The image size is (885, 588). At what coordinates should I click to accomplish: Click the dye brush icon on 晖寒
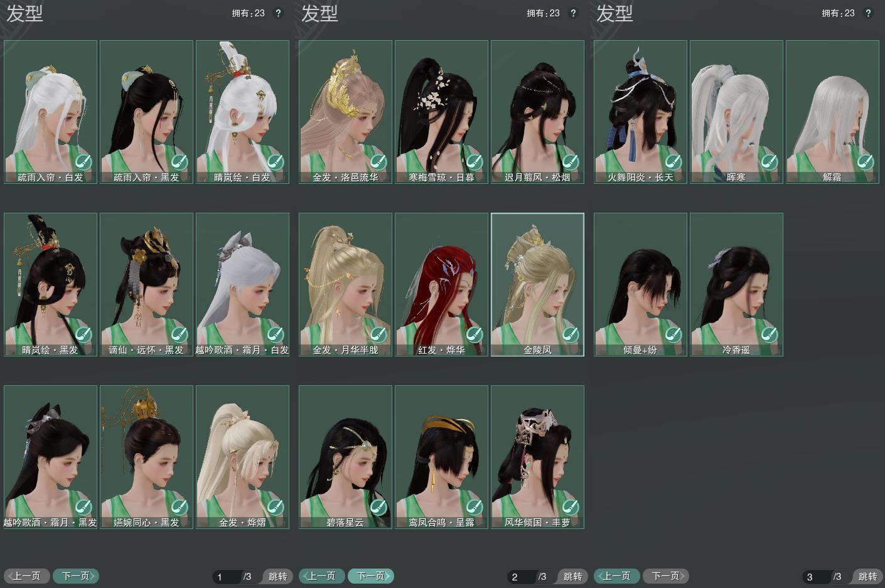pyautogui.click(x=770, y=162)
